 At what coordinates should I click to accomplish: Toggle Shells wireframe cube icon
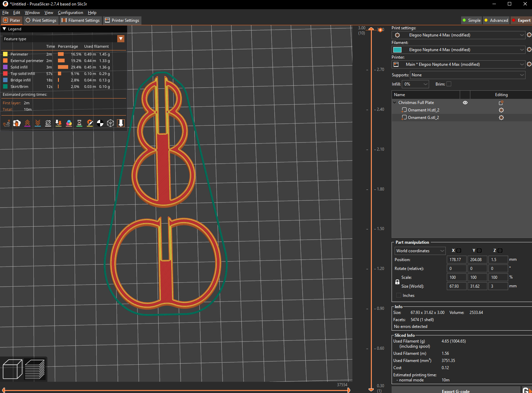point(110,123)
